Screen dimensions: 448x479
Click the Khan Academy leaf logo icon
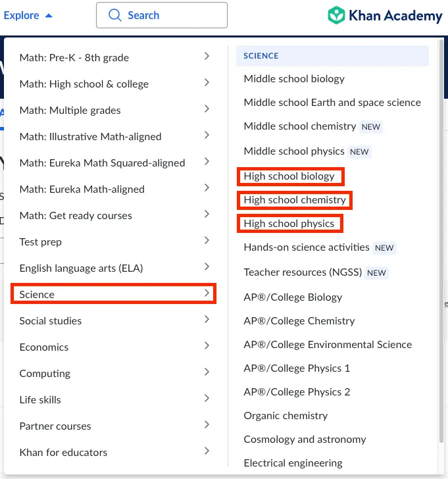tap(337, 15)
